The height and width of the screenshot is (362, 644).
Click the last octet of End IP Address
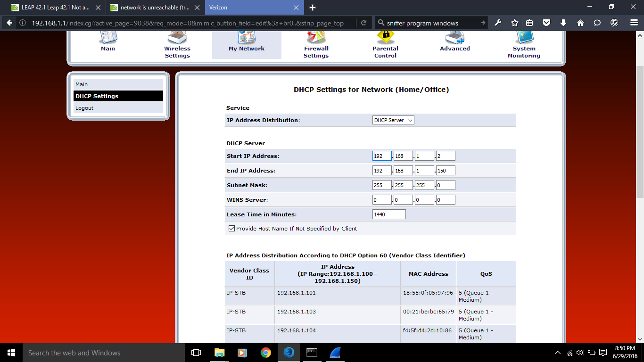pyautogui.click(x=446, y=171)
